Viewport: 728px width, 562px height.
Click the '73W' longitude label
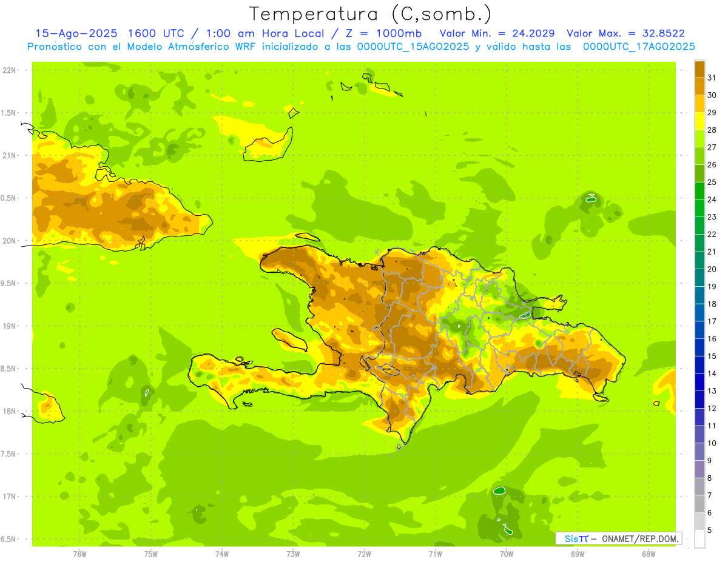click(x=293, y=554)
